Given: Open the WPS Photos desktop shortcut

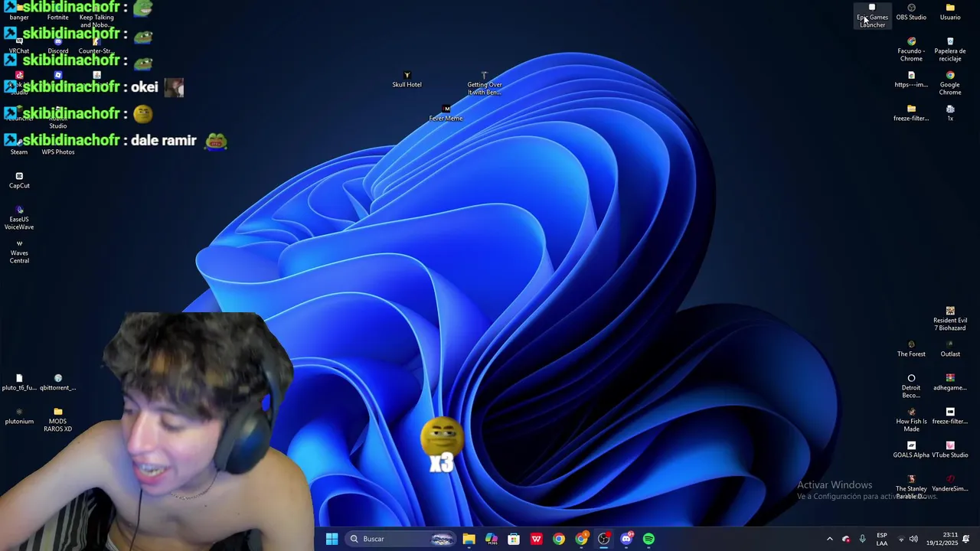Looking at the screenshot, I should coord(58,147).
